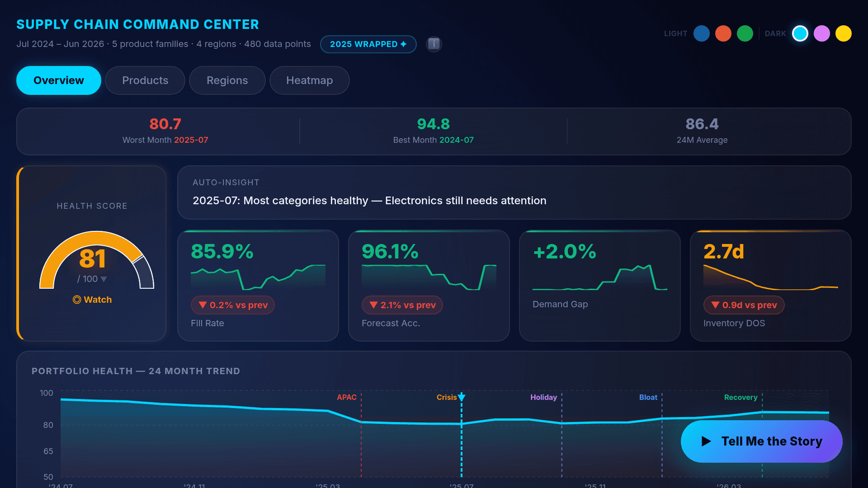Click the 2025 WRAPPED button
The image size is (868, 488).
(x=368, y=44)
